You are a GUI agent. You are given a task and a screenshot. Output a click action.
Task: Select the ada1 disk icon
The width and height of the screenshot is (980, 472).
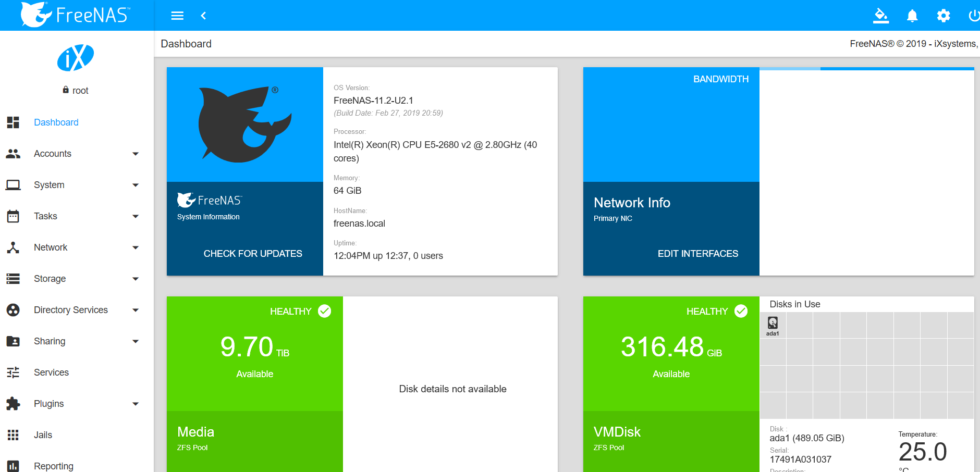(x=773, y=326)
